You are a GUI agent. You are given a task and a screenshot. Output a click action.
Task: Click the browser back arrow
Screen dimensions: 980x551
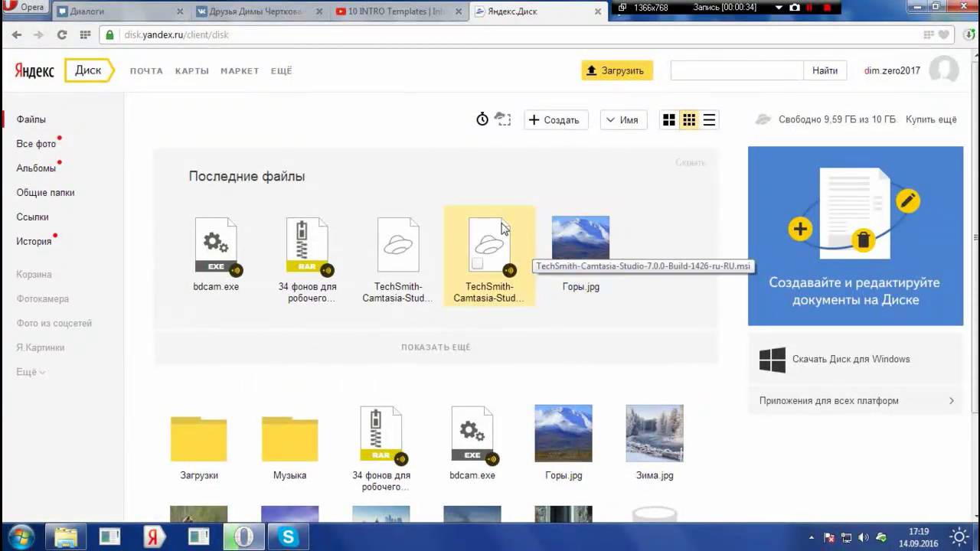coord(17,34)
